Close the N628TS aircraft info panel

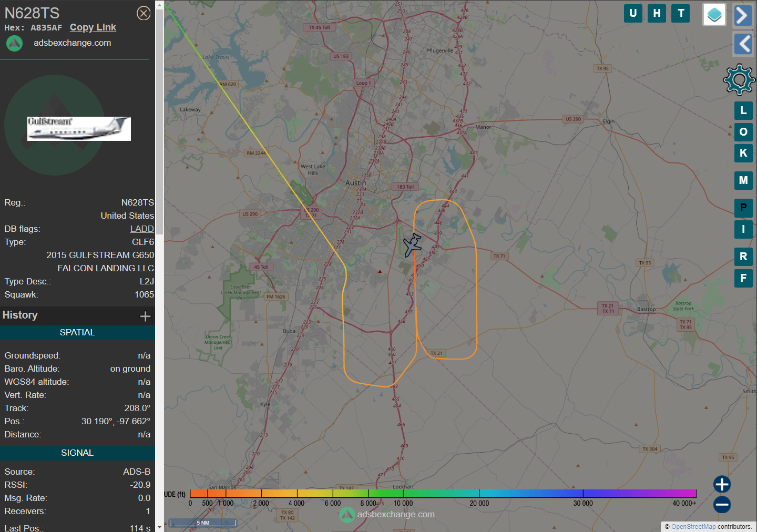(144, 13)
